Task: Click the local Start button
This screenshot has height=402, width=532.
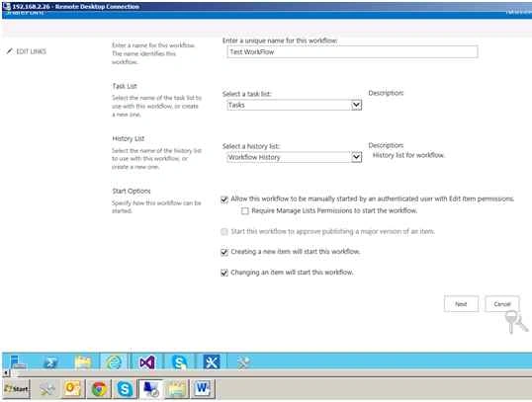Action: click(x=16, y=389)
